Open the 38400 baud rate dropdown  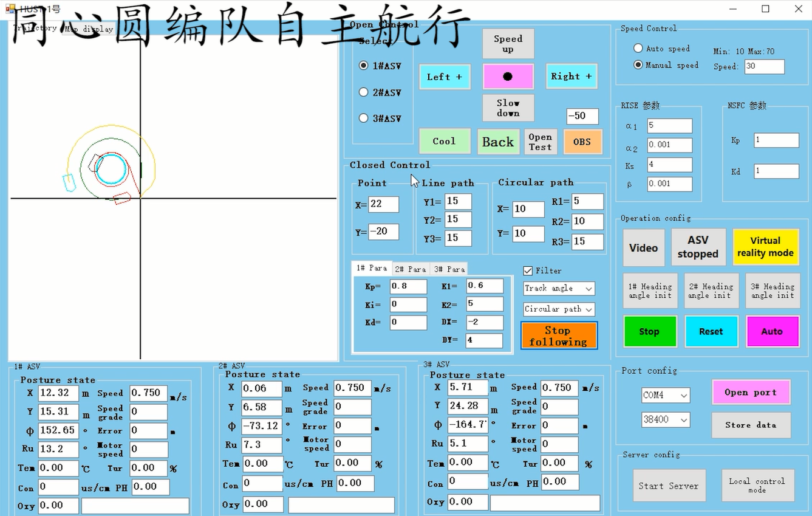[x=666, y=419]
